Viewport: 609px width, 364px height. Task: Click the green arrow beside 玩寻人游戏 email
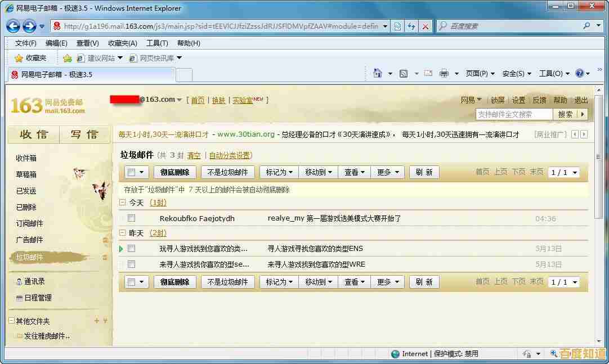[122, 248]
